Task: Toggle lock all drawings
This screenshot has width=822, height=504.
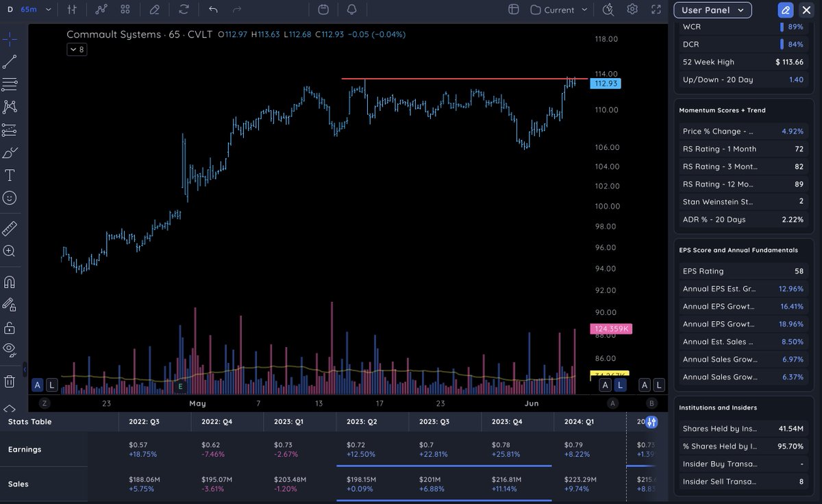Action: 10,327
